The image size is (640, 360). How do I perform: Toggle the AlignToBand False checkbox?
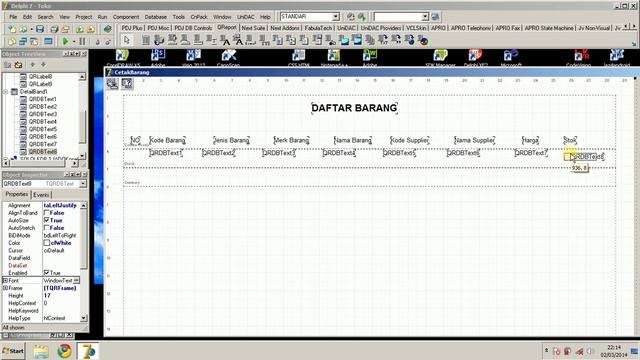[47, 213]
